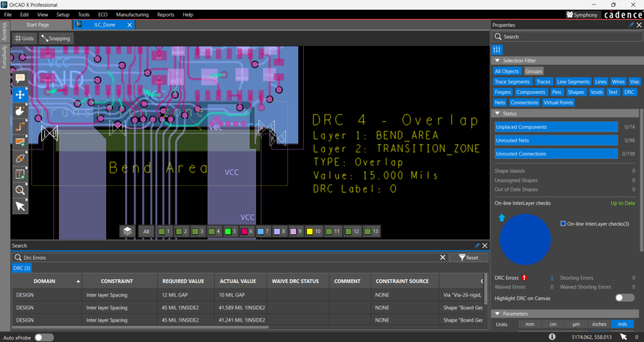The image size is (644, 342).
Task: Choose the Select arrow tool
Action: click(20, 206)
